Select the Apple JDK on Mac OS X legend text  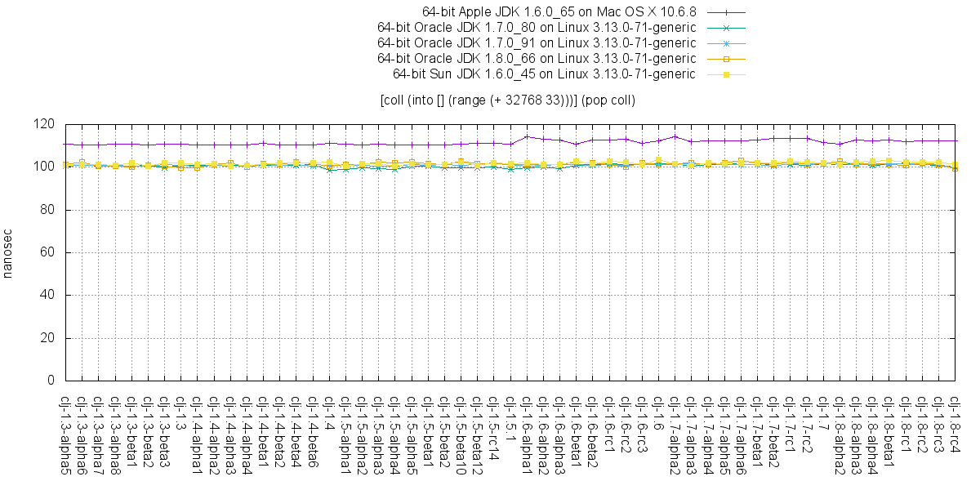[x=559, y=12]
